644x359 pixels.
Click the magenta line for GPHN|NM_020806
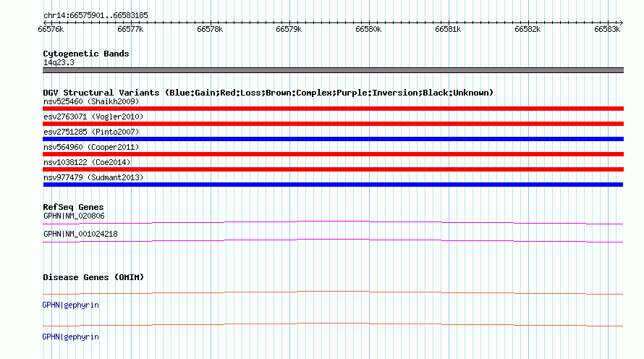[x=333, y=223]
